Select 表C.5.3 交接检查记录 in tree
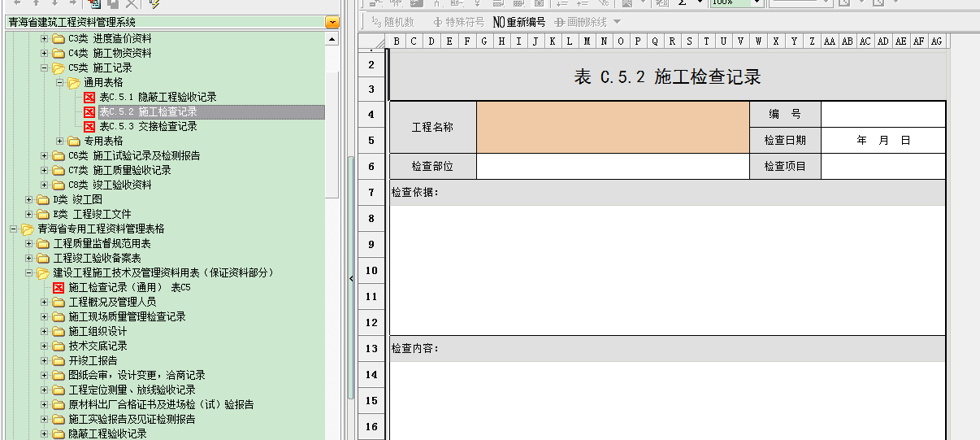 (x=147, y=126)
